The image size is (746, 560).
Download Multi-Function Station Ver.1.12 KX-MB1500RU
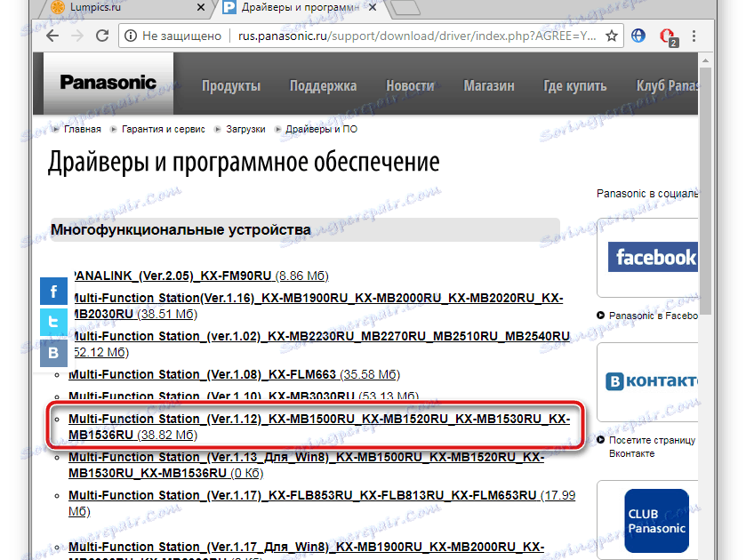pyautogui.click(x=319, y=427)
